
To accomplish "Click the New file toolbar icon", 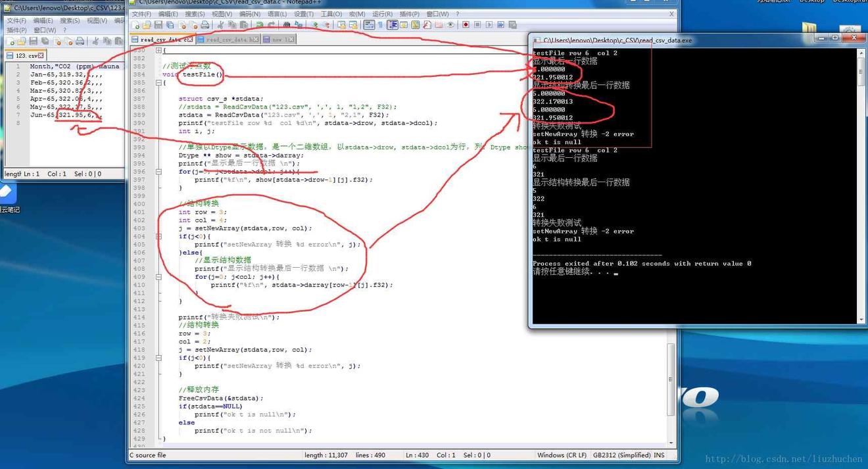I will tap(135, 25).
